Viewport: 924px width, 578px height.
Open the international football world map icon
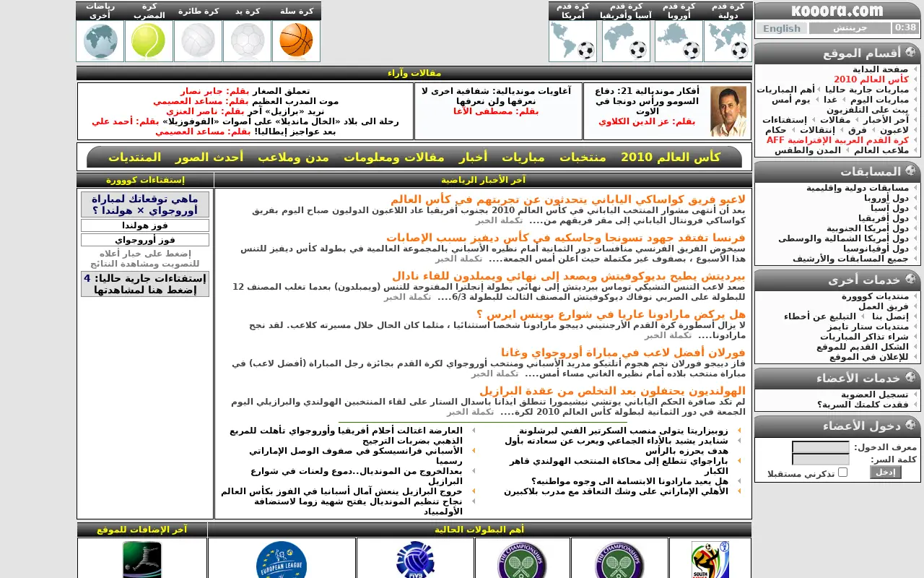[728, 41]
